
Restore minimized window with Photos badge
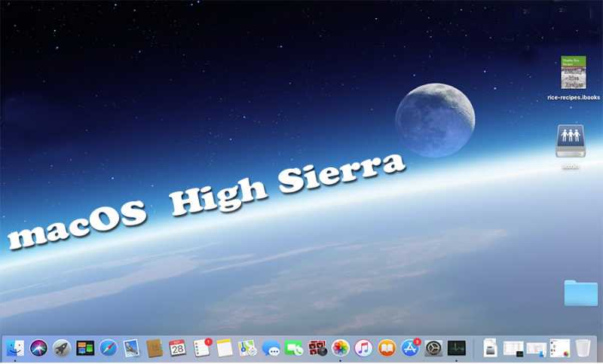point(560,348)
